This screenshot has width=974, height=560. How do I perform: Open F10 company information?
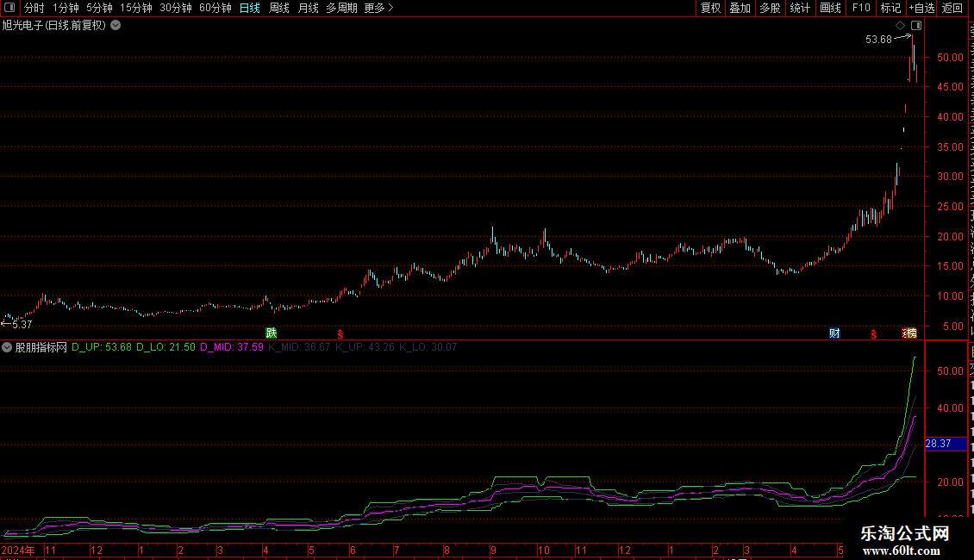(x=861, y=8)
